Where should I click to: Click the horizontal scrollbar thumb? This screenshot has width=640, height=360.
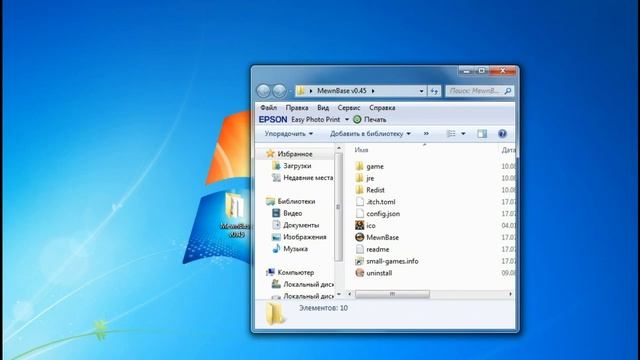[392, 294]
